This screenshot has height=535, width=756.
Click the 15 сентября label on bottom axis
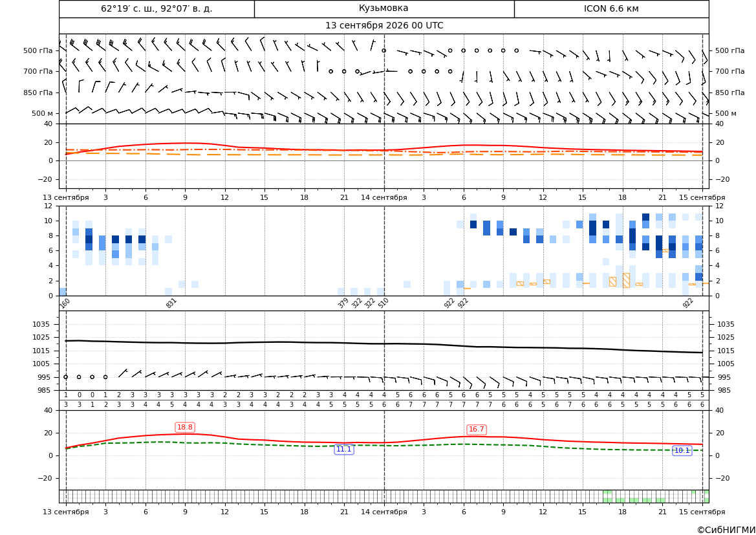pyautogui.click(x=702, y=512)
